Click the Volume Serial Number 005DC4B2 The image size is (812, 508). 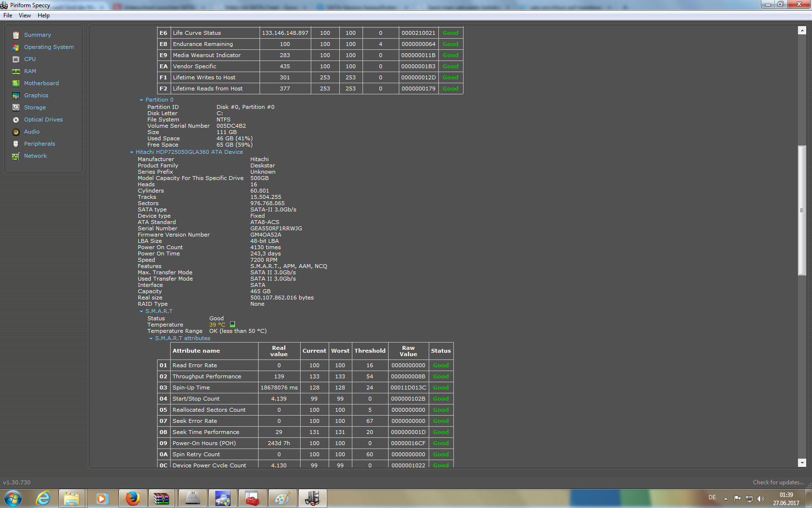coord(231,126)
